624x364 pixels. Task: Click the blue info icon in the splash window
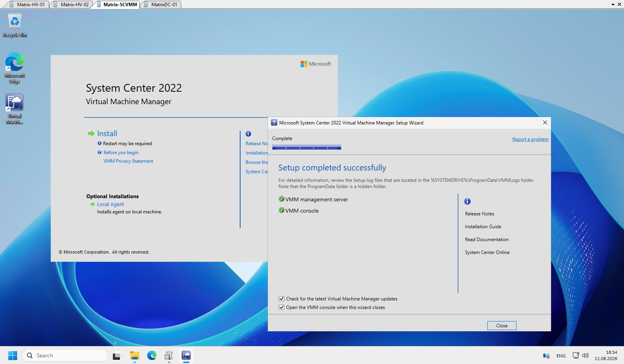(x=248, y=134)
